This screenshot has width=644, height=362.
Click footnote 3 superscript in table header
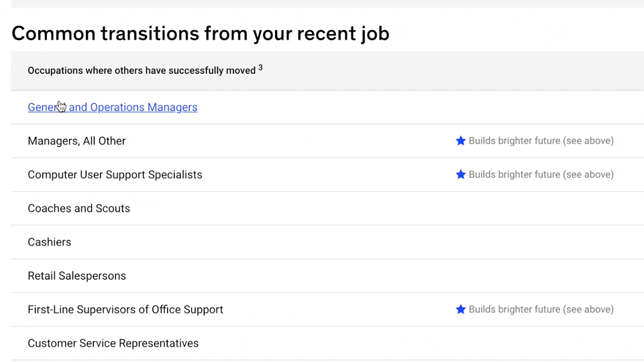(260, 67)
